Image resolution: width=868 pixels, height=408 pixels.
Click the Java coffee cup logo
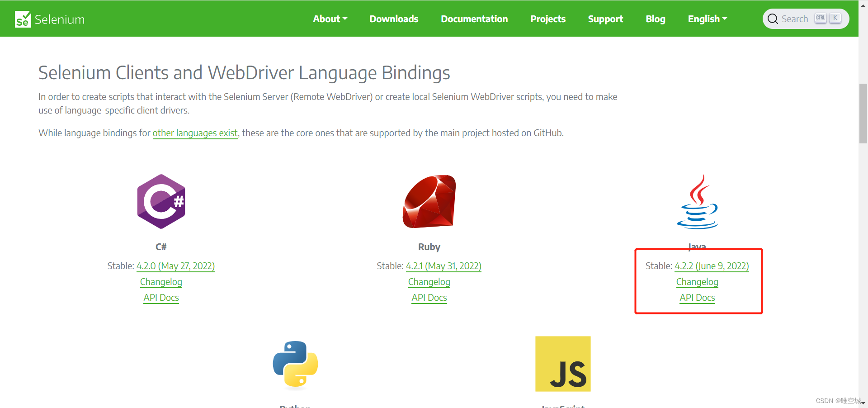[697, 201]
